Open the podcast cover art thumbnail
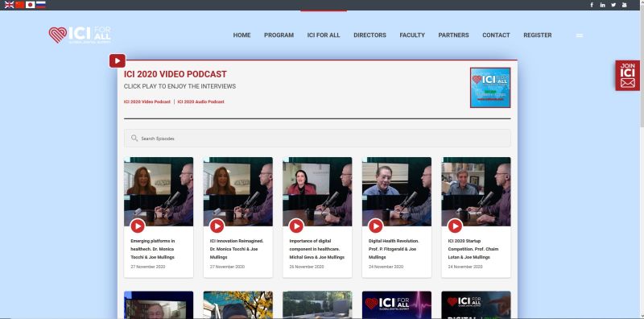 click(x=490, y=88)
